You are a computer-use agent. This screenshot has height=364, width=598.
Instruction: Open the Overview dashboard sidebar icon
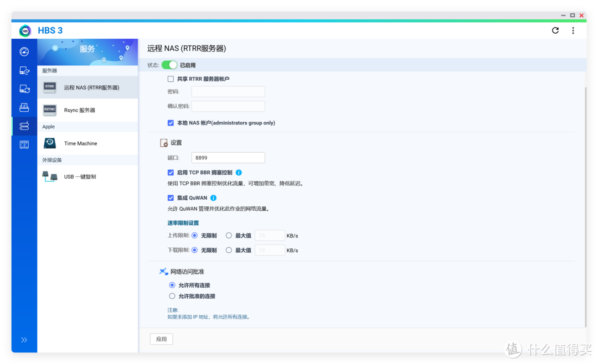click(24, 52)
